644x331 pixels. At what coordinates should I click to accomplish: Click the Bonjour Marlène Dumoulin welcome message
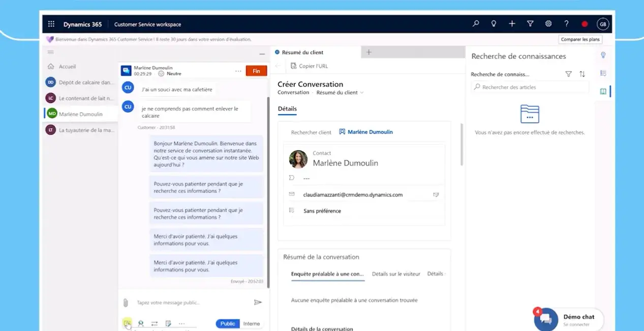coord(206,154)
